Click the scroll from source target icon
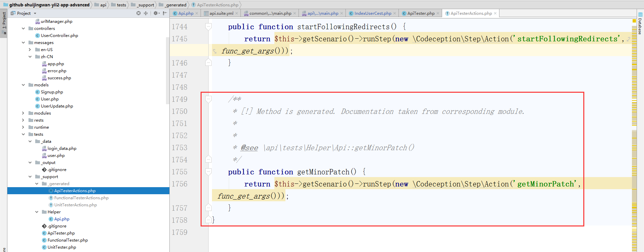 tap(139, 13)
